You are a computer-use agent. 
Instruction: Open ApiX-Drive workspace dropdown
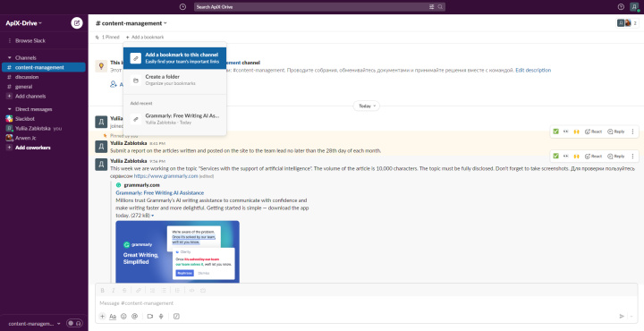(x=24, y=23)
